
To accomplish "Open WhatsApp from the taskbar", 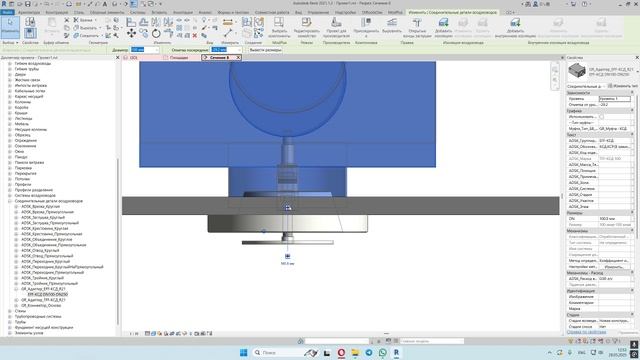I will 382,352.
